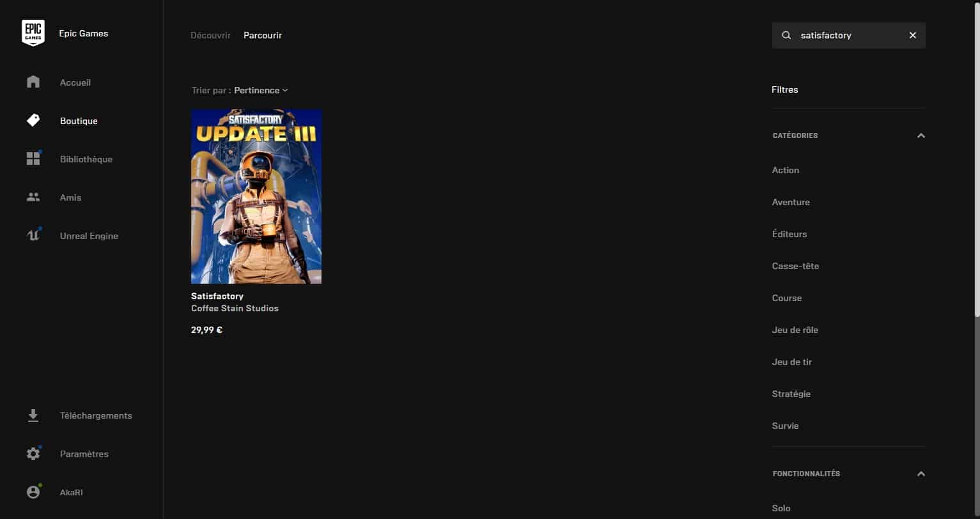Filter by Action category
This screenshot has height=519, width=980.
tap(786, 170)
